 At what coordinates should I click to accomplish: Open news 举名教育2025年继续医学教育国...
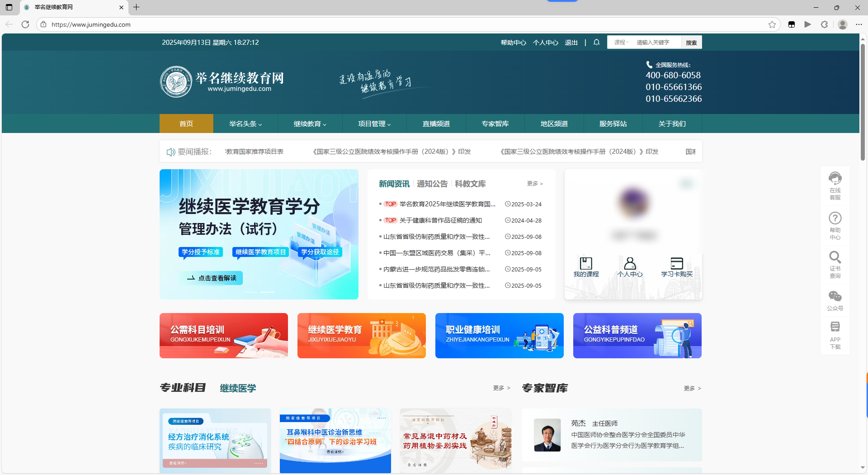click(448, 204)
